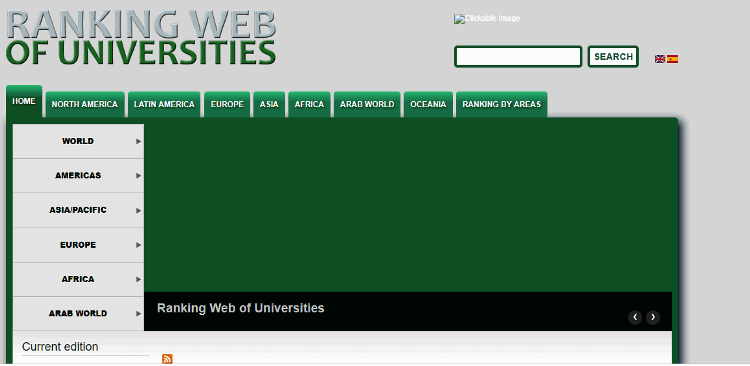
Task: Switch to Spanish with the Spain flag
Action: tap(672, 59)
